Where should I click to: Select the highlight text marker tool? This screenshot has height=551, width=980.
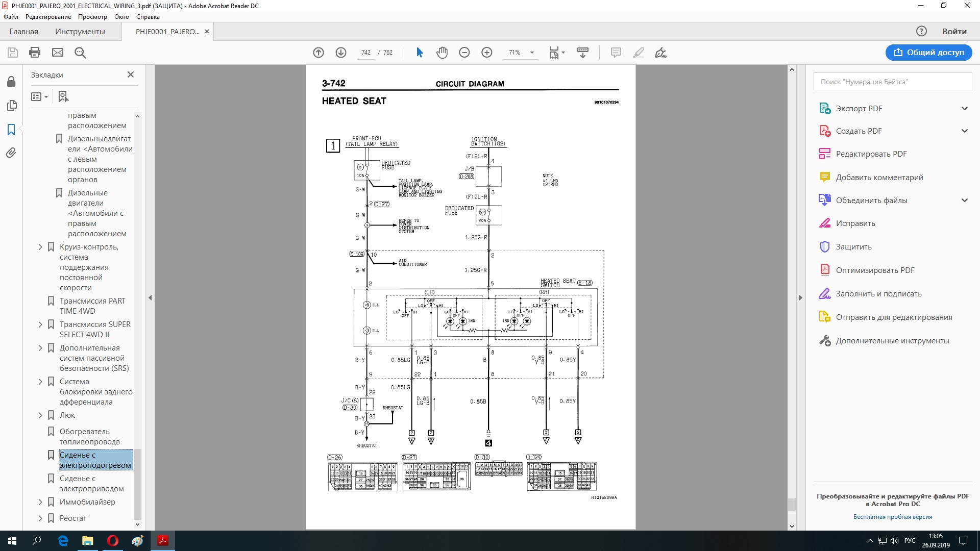point(638,53)
